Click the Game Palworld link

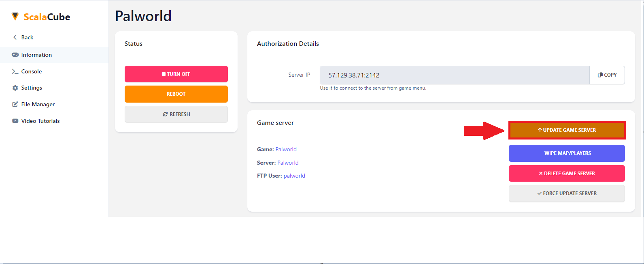point(286,149)
